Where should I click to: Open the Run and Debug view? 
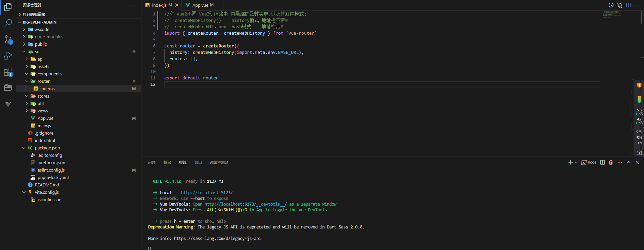click(8, 56)
